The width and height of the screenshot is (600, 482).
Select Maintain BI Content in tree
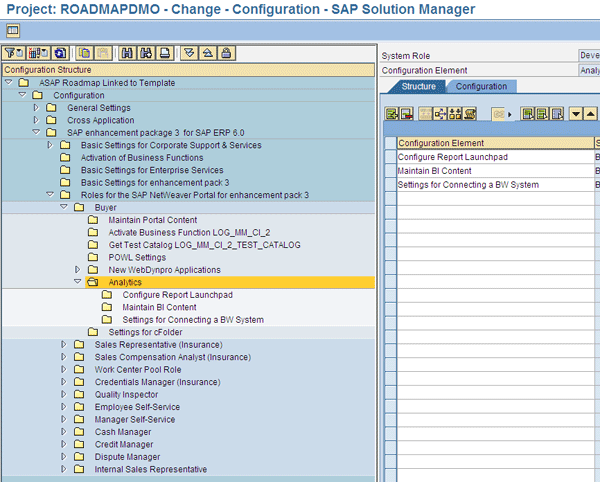(159, 307)
